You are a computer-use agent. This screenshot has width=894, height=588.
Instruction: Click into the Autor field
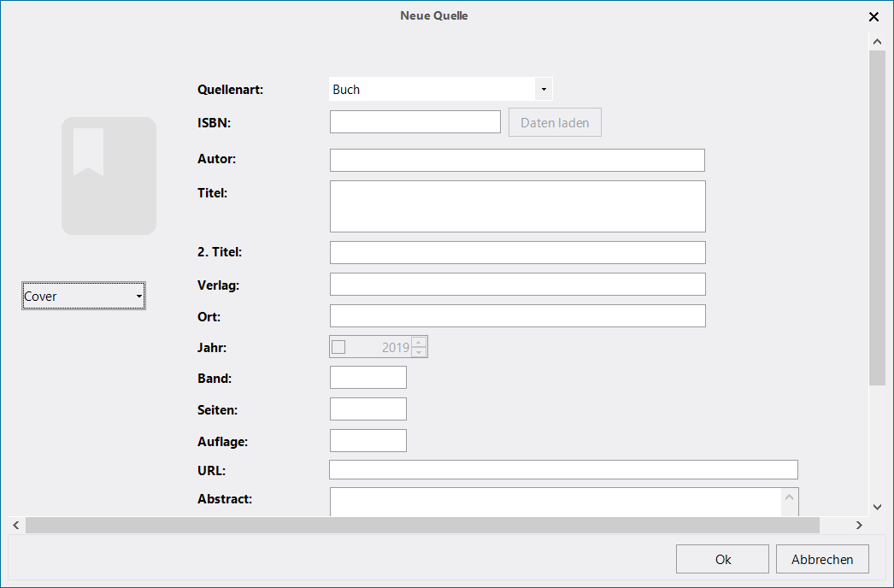pyautogui.click(x=517, y=161)
